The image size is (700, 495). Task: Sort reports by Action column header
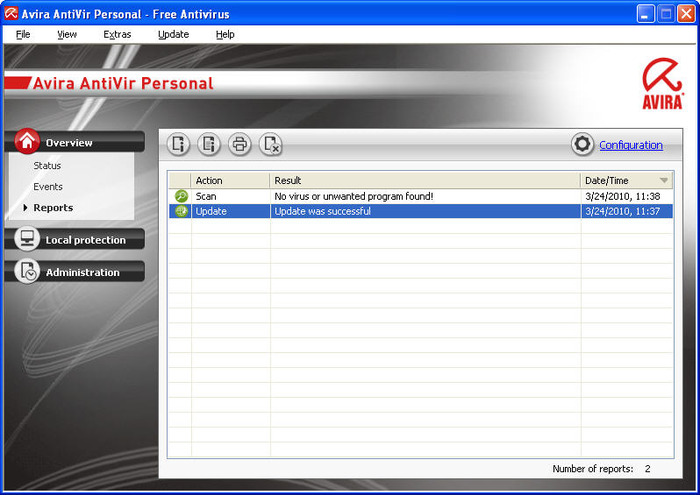pos(230,180)
